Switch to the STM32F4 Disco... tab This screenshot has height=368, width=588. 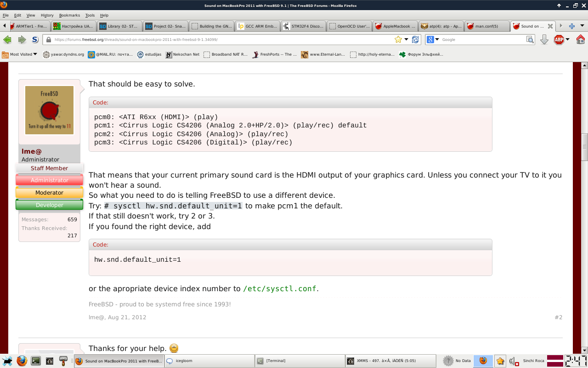point(304,26)
